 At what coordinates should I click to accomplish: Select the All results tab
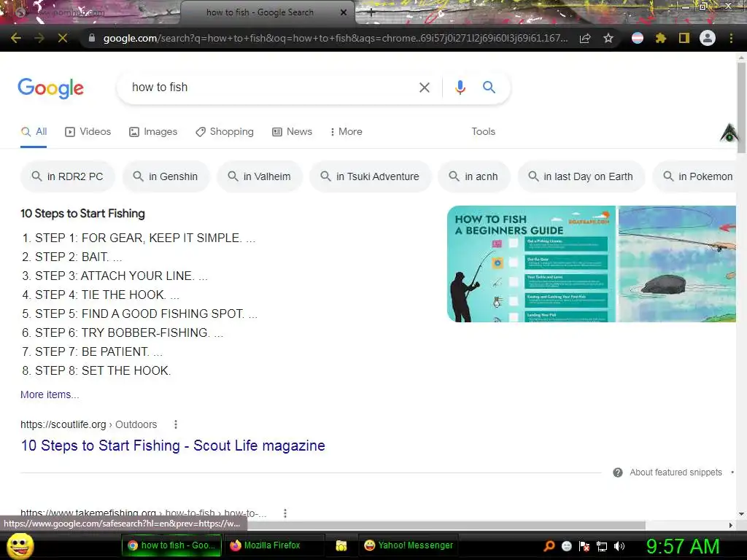coord(34,132)
